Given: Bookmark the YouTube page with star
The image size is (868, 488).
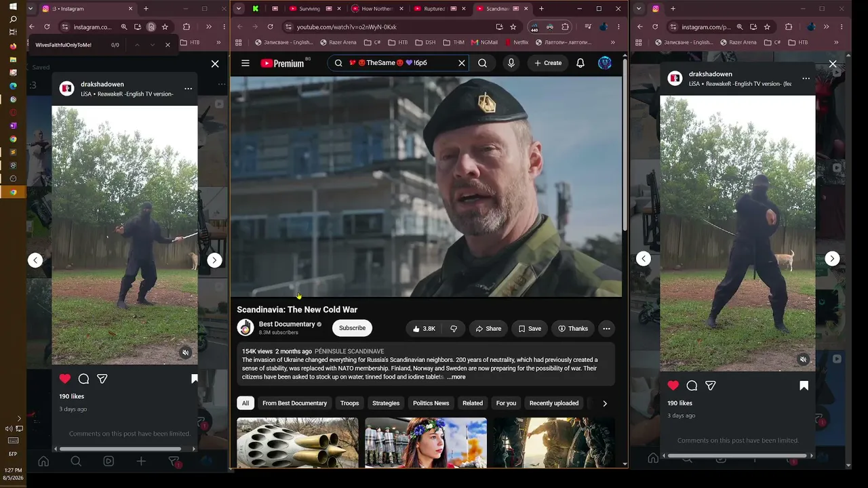Looking at the screenshot, I should [x=513, y=27].
